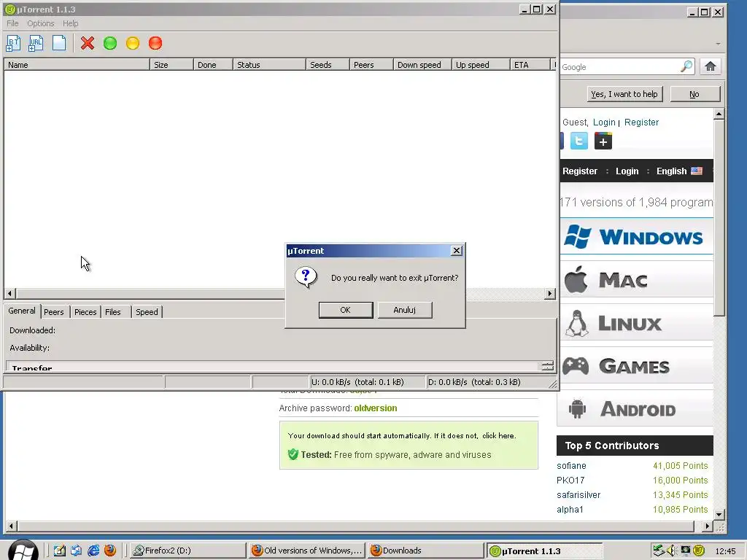Image resolution: width=747 pixels, height=560 pixels.
Task: Click the Create New Torrent blank page icon
Action: click(59, 43)
